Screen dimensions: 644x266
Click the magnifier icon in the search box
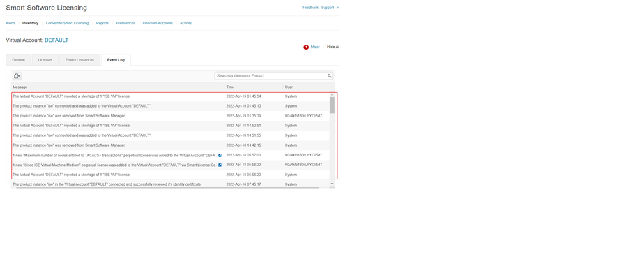(x=330, y=76)
